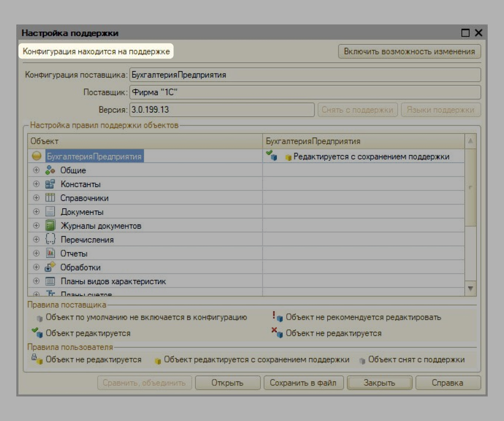Select the Планы видов характеристик row
Viewport: 504px width, 421px height.
246,281
